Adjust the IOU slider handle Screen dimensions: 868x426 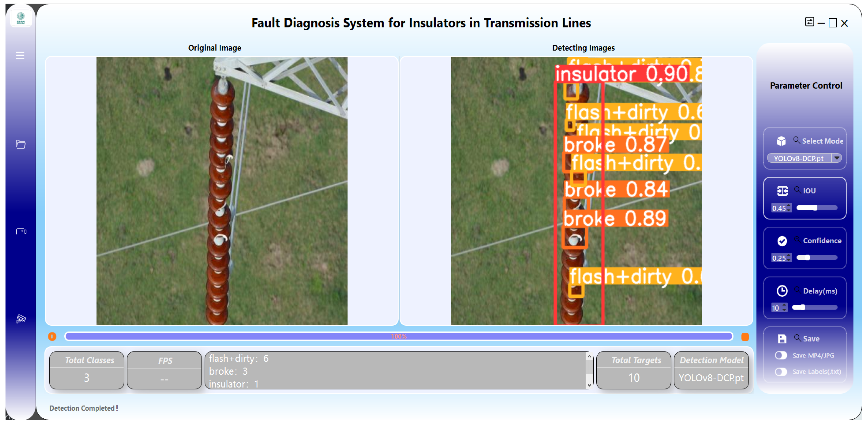click(x=815, y=208)
